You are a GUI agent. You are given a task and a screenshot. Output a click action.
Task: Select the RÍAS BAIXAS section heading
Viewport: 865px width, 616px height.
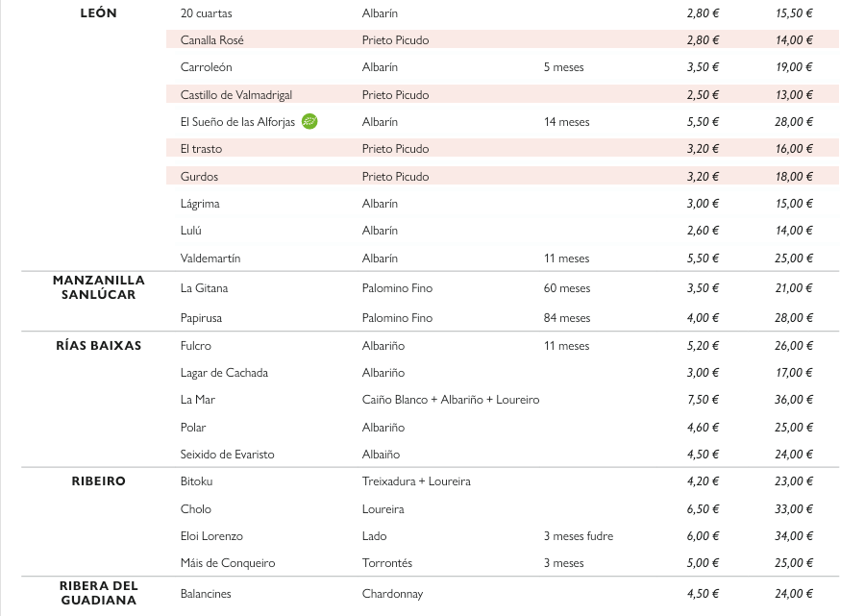99,345
